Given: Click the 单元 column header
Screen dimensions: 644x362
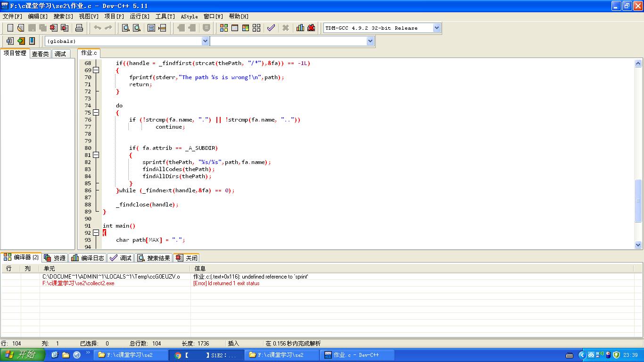Looking at the screenshot, I should [x=115, y=268].
